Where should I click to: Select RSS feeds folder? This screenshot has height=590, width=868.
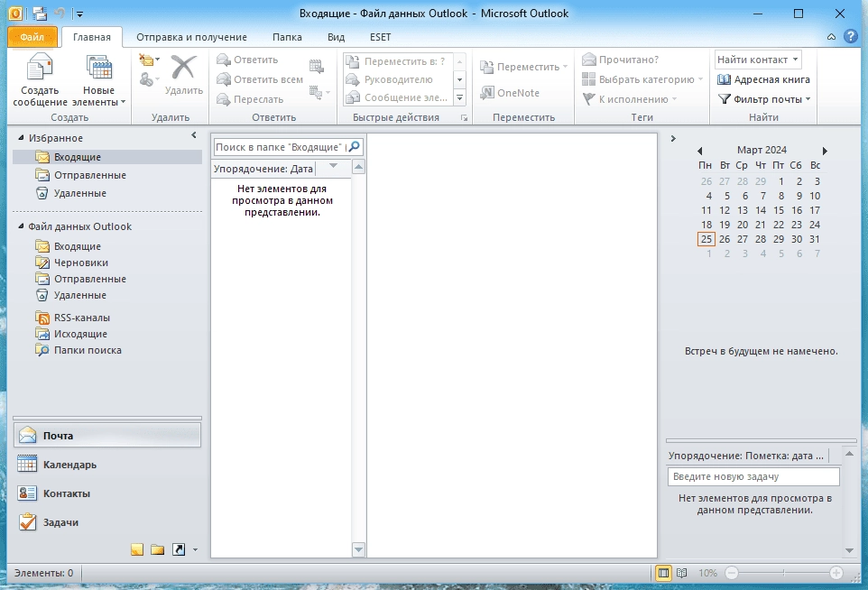tap(82, 318)
